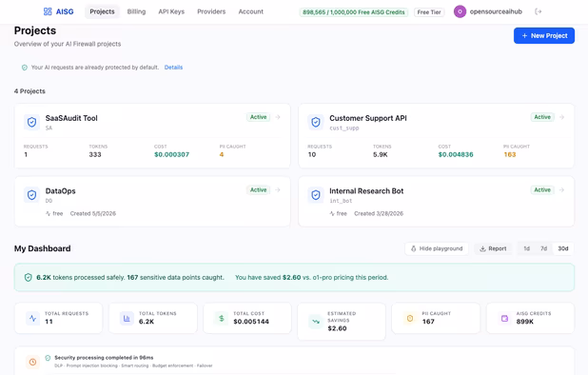Click the Total Tokens chart icon
Screen dimensions: 588x375
(x=127, y=319)
